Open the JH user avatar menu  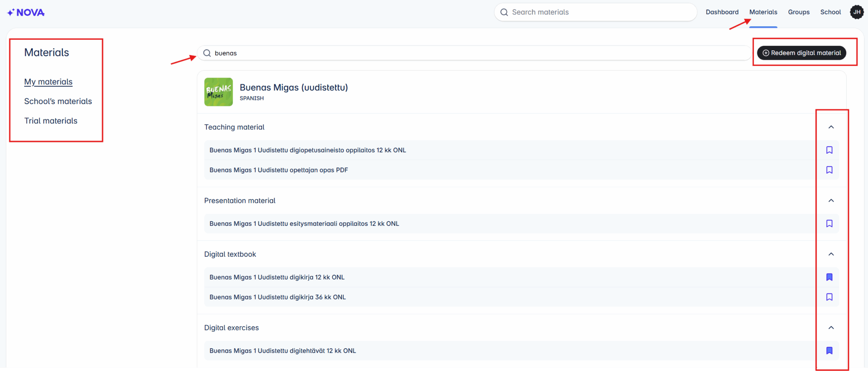point(857,12)
